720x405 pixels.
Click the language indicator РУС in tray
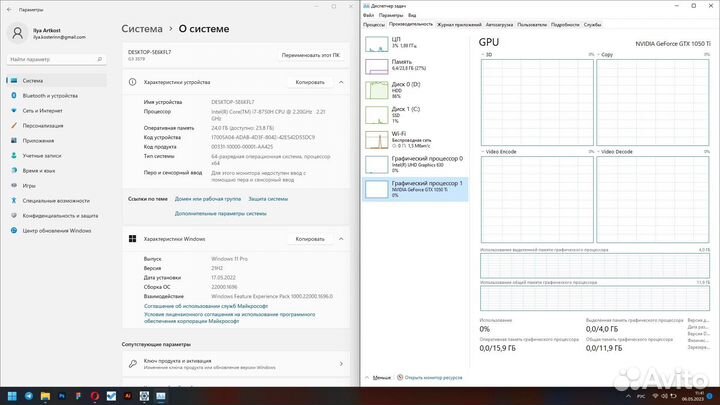coord(641,396)
